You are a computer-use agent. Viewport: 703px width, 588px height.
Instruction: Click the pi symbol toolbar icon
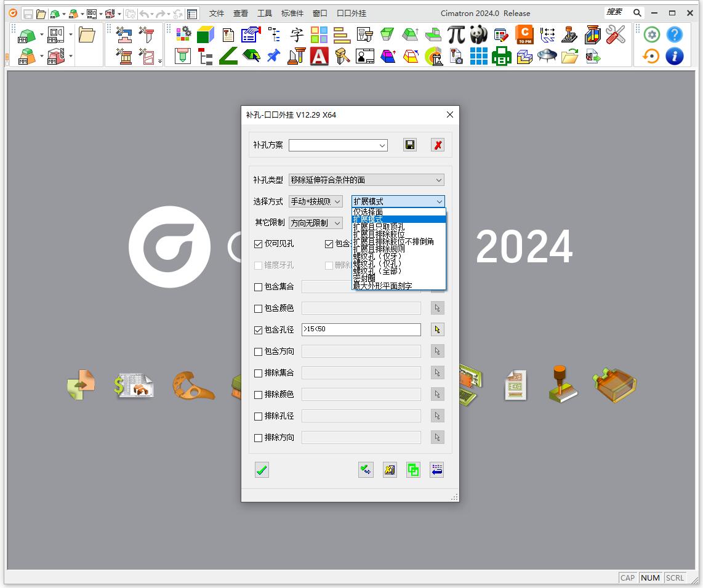pos(456,34)
